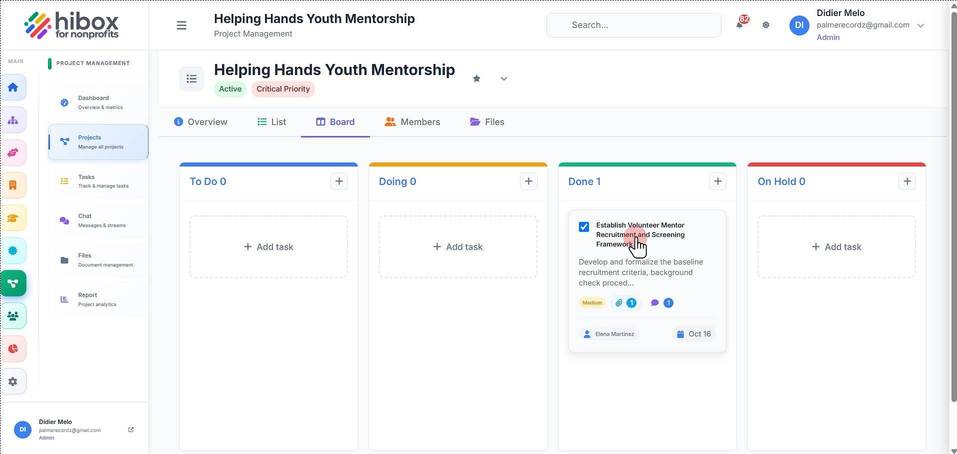The width and height of the screenshot is (957, 454).
Task: Click the Critical Priority badge
Action: click(x=283, y=89)
